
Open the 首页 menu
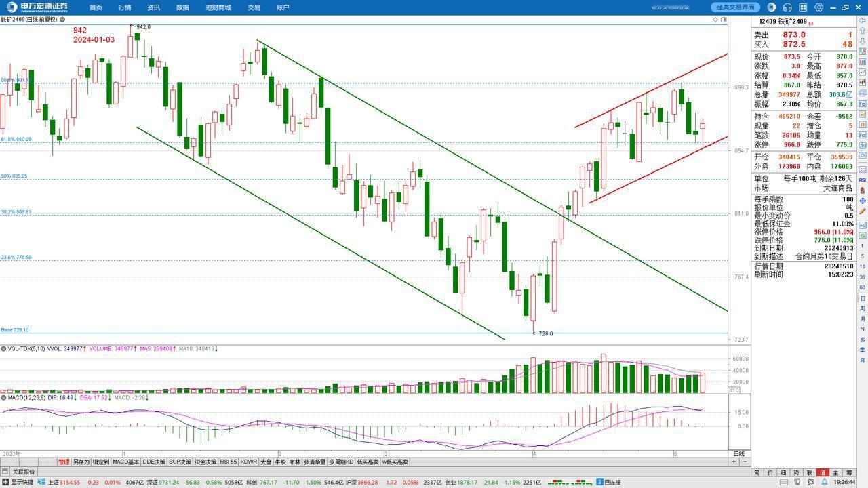[96, 7]
